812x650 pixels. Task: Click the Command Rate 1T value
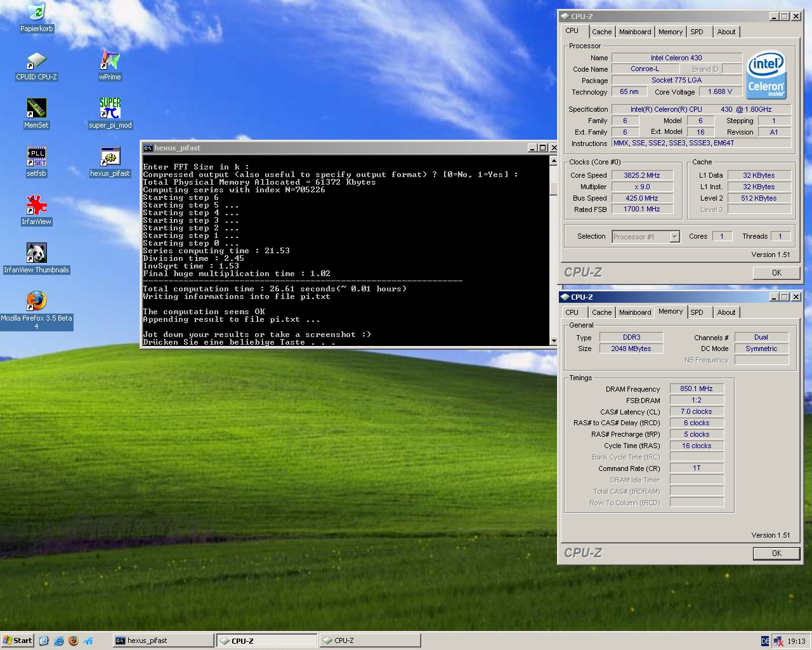[697, 468]
